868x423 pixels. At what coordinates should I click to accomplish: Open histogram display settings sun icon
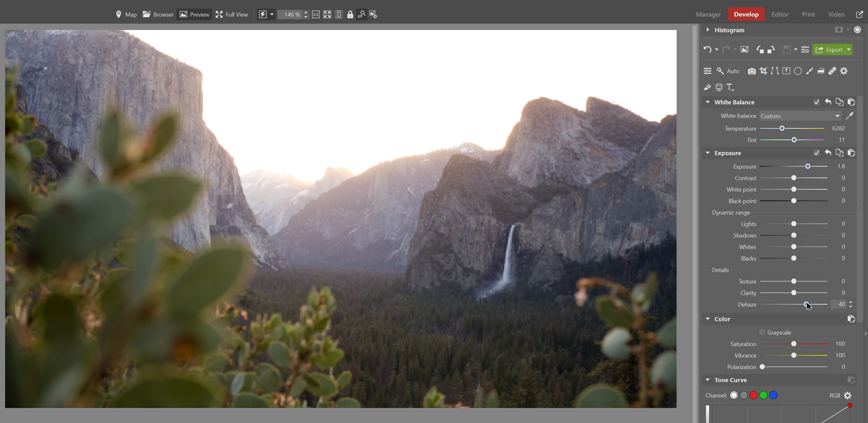pyautogui.click(x=857, y=30)
